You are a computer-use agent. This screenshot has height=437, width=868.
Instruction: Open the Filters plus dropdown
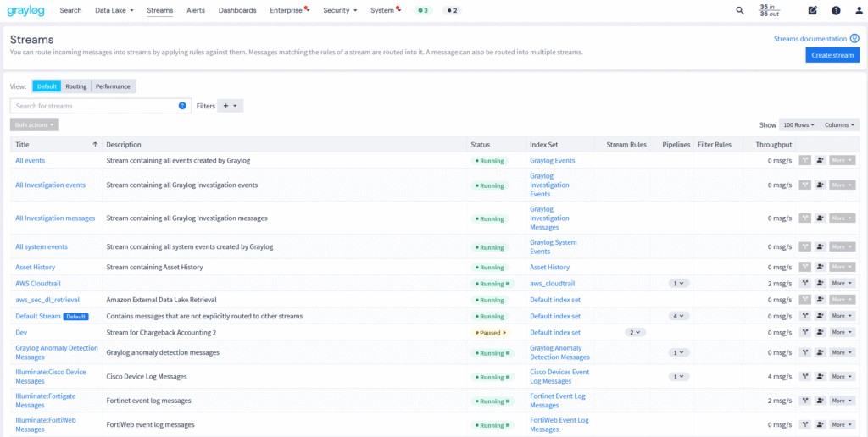pyautogui.click(x=231, y=106)
